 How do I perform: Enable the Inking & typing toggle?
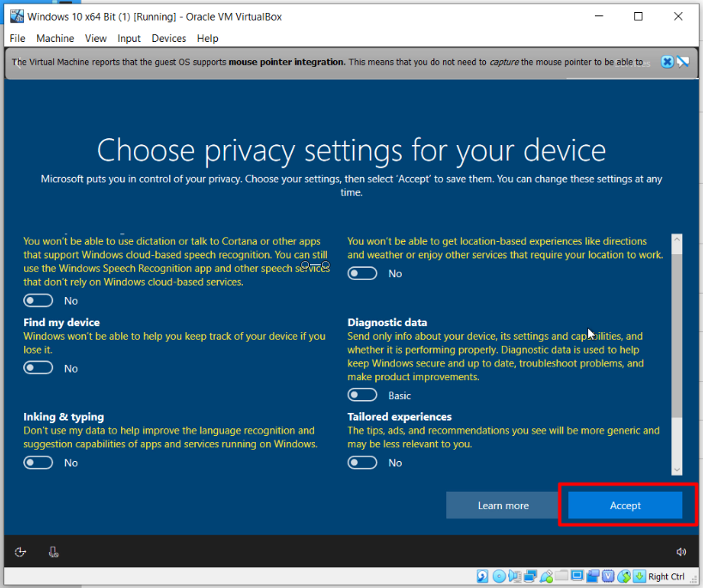(38, 463)
